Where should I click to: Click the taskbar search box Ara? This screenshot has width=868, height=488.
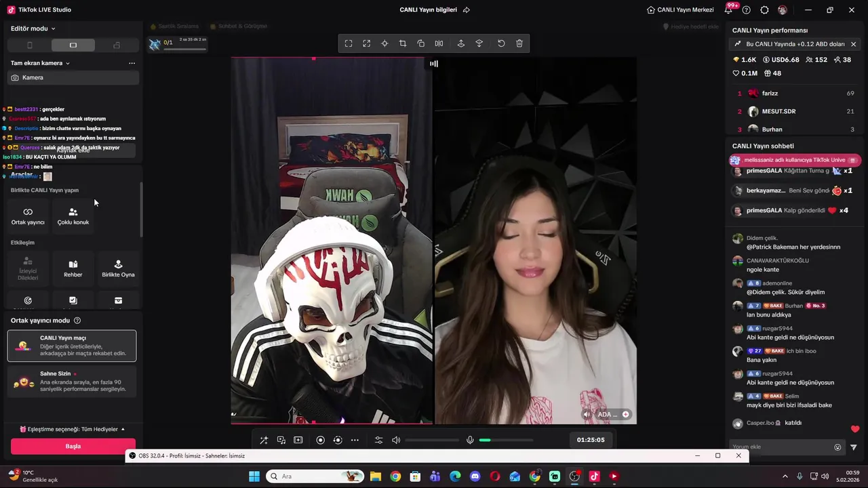(314, 476)
